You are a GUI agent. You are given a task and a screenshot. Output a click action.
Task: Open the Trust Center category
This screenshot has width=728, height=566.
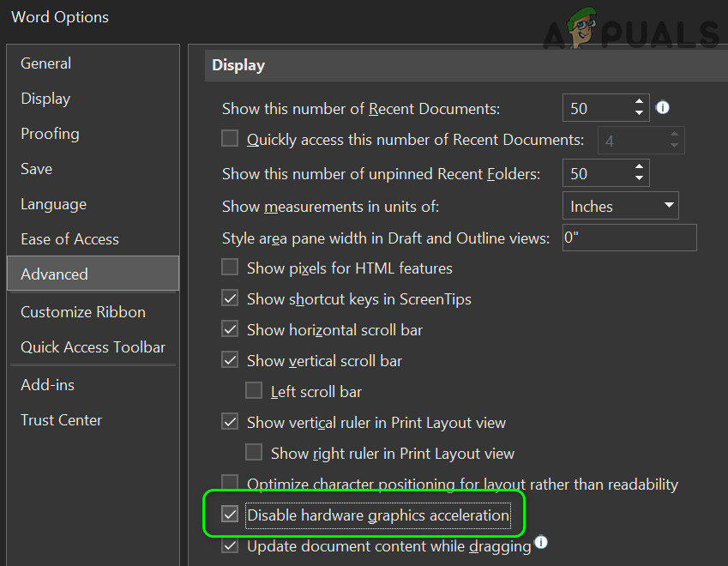coord(93,420)
